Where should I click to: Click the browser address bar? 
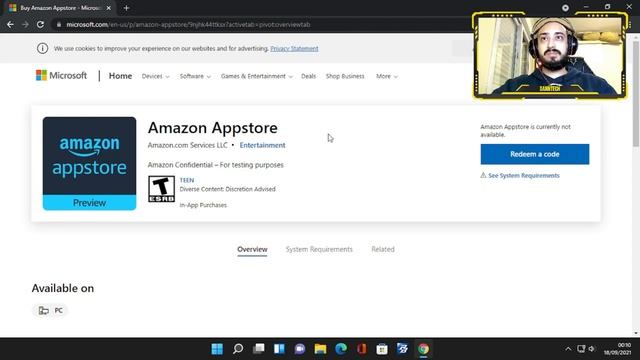point(261,24)
